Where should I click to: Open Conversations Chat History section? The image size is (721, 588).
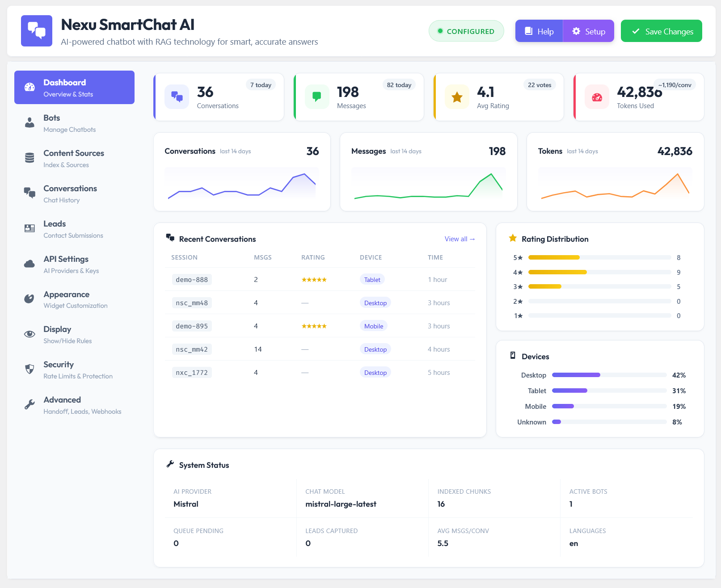74,193
